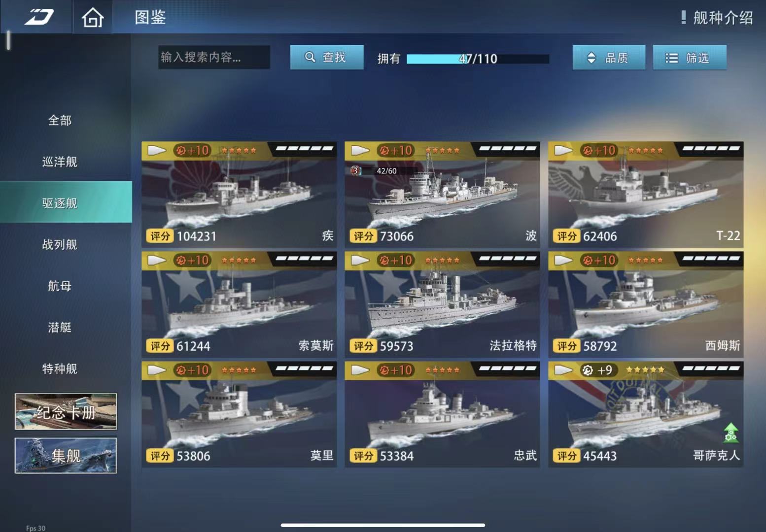This screenshot has width=766, height=532.
Task: Focus the 输入搜索内容 search field
Action: click(214, 57)
